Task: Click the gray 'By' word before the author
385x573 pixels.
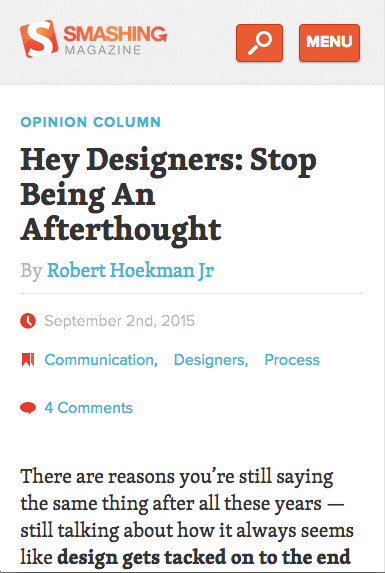Action: pos(31,271)
